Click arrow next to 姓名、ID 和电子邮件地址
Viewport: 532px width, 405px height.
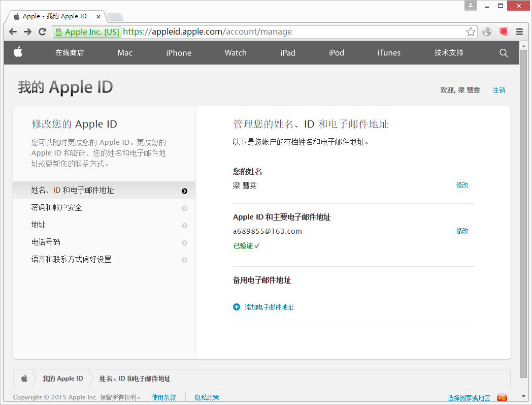[x=184, y=191]
